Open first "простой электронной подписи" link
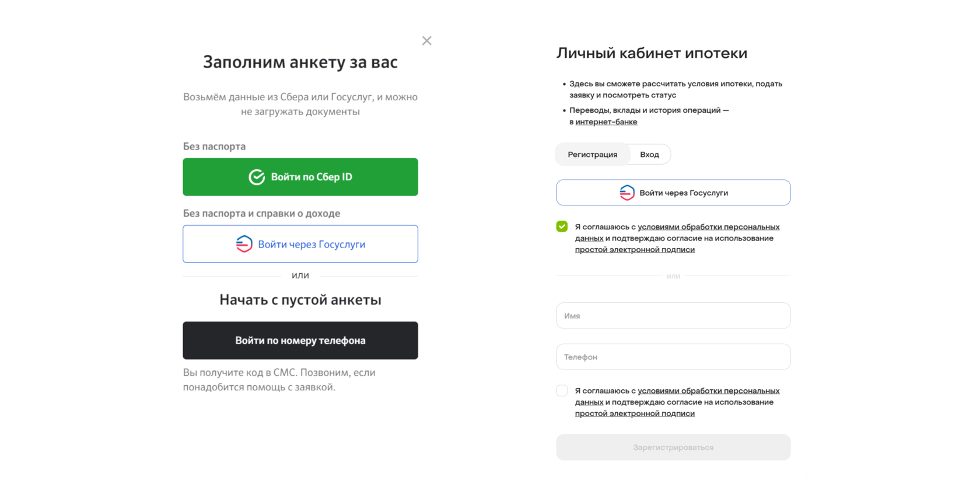The width and height of the screenshot is (980, 492). click(635, 250)
